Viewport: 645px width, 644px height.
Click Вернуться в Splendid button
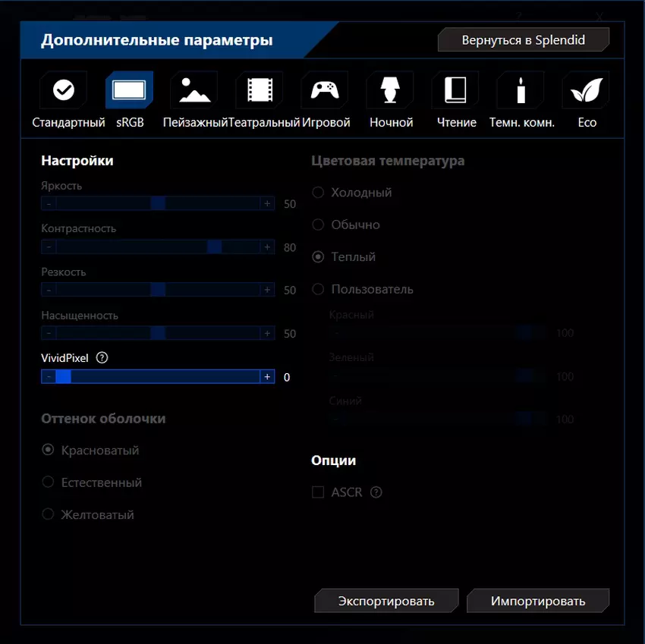click(x=524, y=40)
